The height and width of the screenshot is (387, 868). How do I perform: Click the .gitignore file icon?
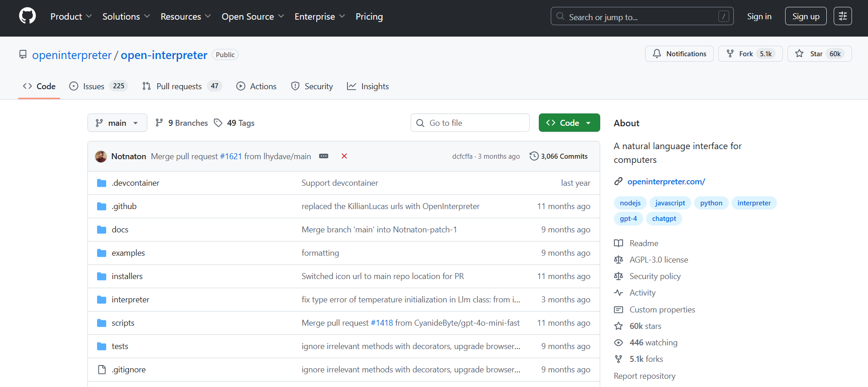click(102, 370)
